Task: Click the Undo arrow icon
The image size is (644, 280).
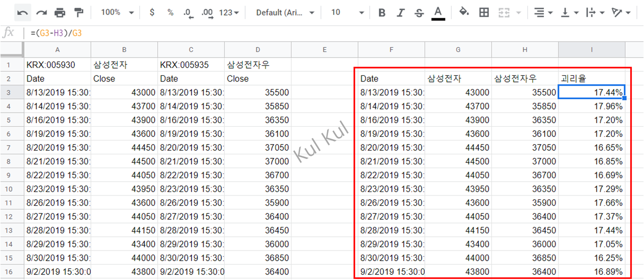Action: point(22,13)
